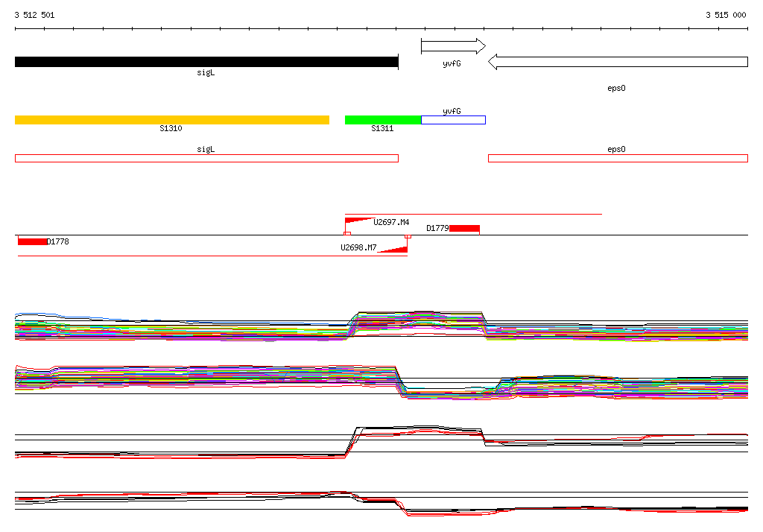Click the S1310 label text

pos(171,128)
